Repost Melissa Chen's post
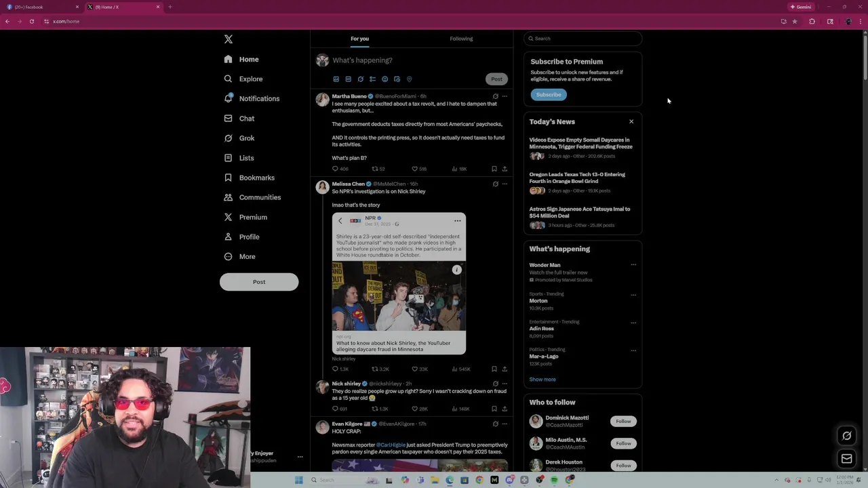This screenshot has height=488, width=868. [380, 369]
